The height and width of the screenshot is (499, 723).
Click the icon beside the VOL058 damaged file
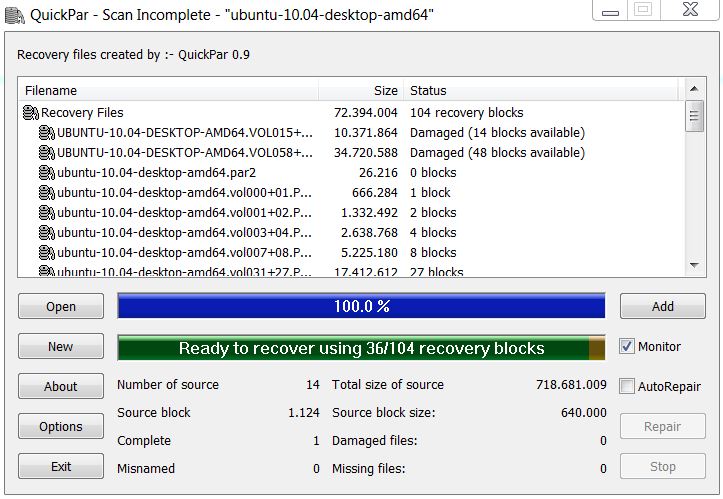coord(47,152)
